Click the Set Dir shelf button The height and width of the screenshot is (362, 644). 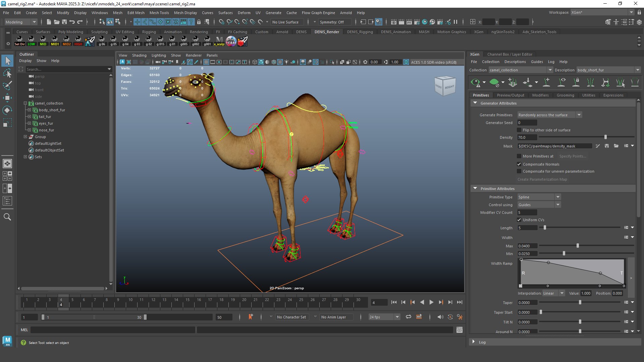[x=19, y=41]
